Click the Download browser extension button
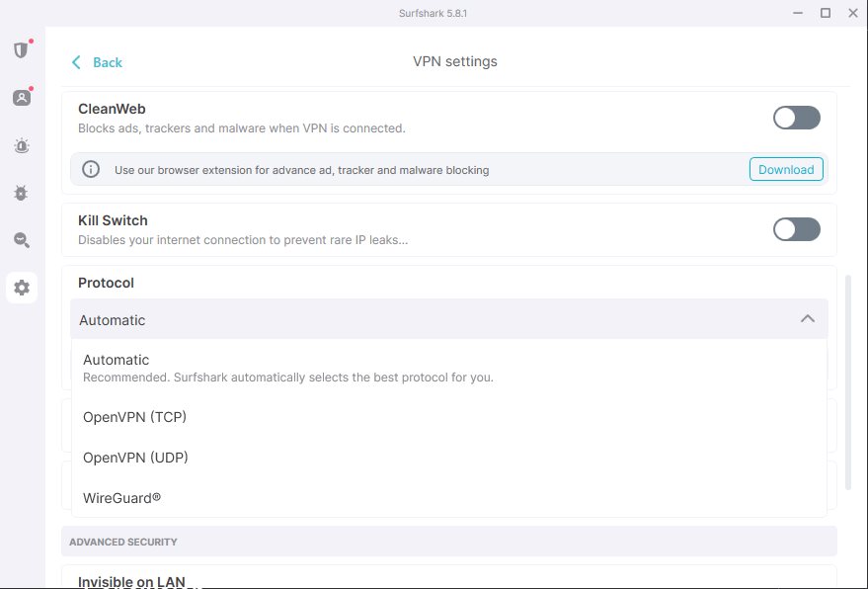The height and width of the screenshot is (589, 868). 786,169
